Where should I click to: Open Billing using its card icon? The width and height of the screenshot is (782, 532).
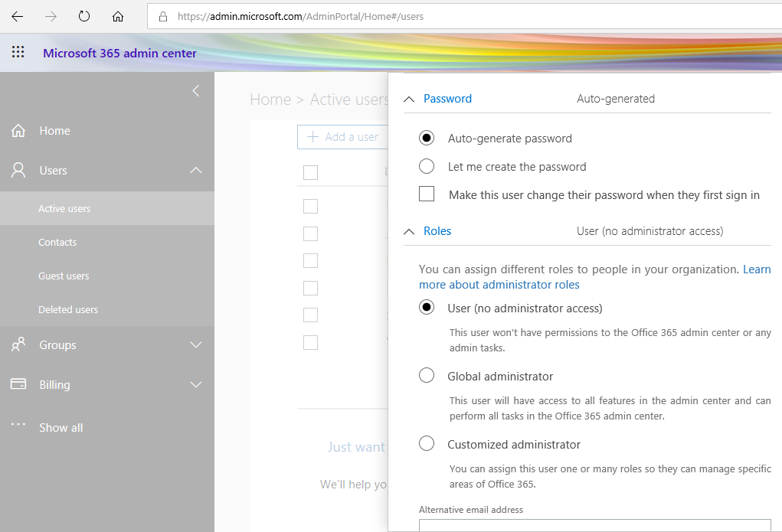17,384
